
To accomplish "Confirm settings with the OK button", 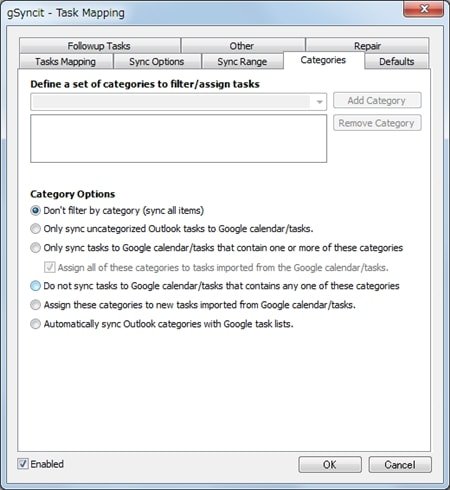I will click(x=330, y=465).
